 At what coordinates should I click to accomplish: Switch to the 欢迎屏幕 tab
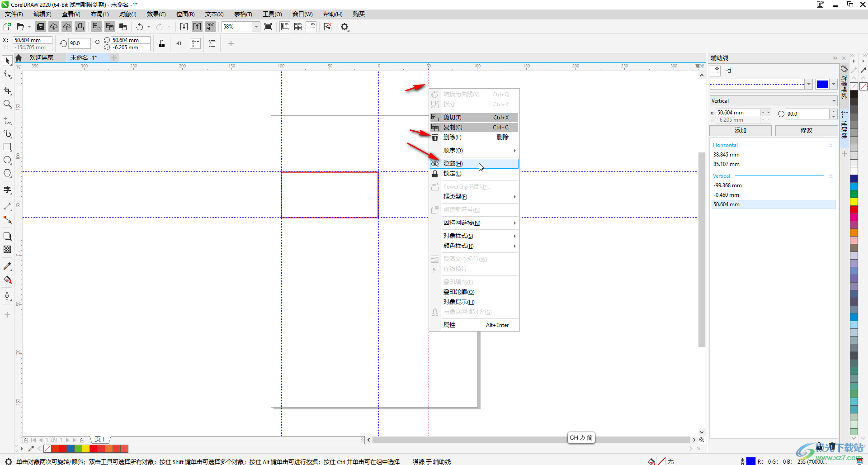tap(41, 57)
